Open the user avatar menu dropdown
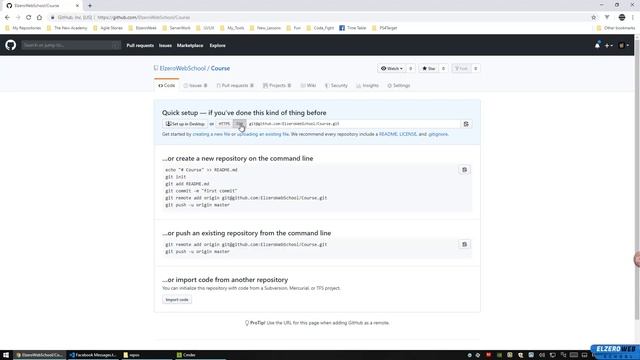The height and width of the screenshot is (360, 640). (x=624, y=45)
